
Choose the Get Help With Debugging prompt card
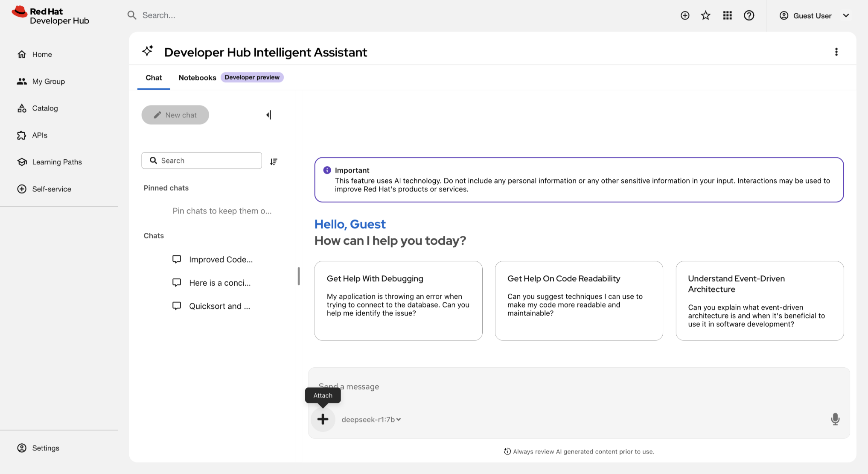[398, 301]
